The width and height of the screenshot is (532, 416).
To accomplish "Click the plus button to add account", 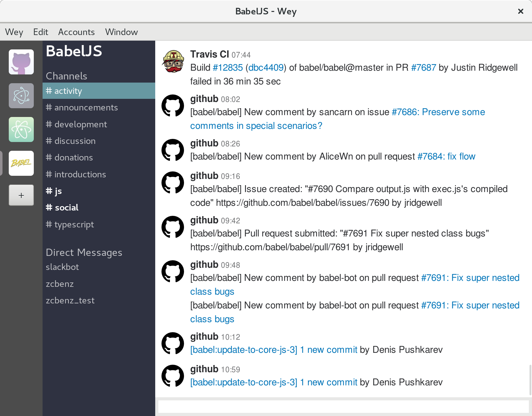I will pos(21,195).
